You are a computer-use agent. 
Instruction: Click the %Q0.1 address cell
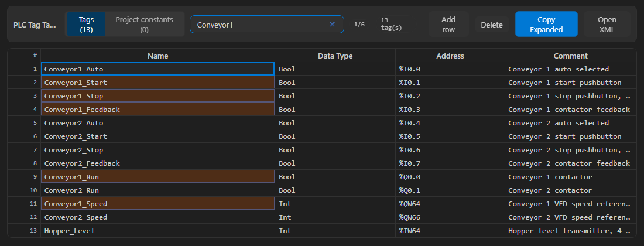click(450, 190)
